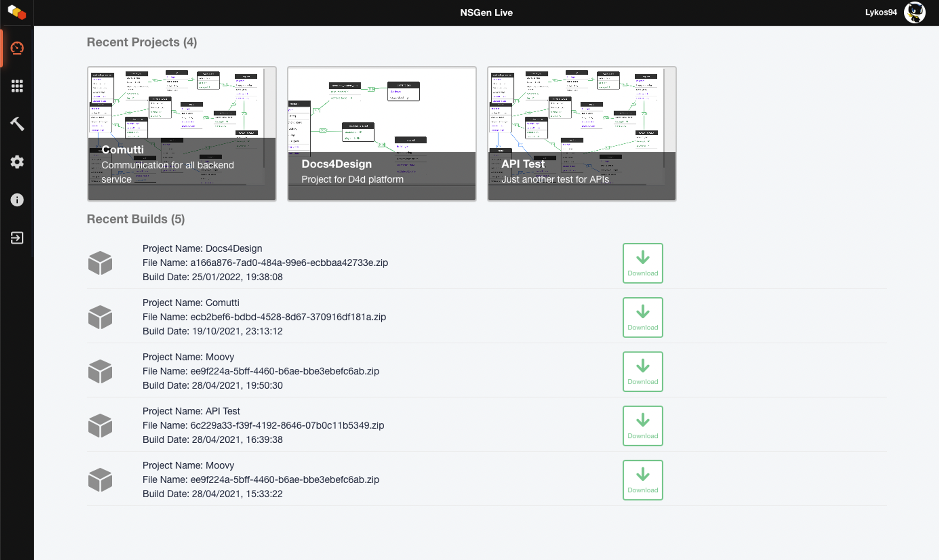Open the dashboard gauge sidebar icon

pos(17,48)
